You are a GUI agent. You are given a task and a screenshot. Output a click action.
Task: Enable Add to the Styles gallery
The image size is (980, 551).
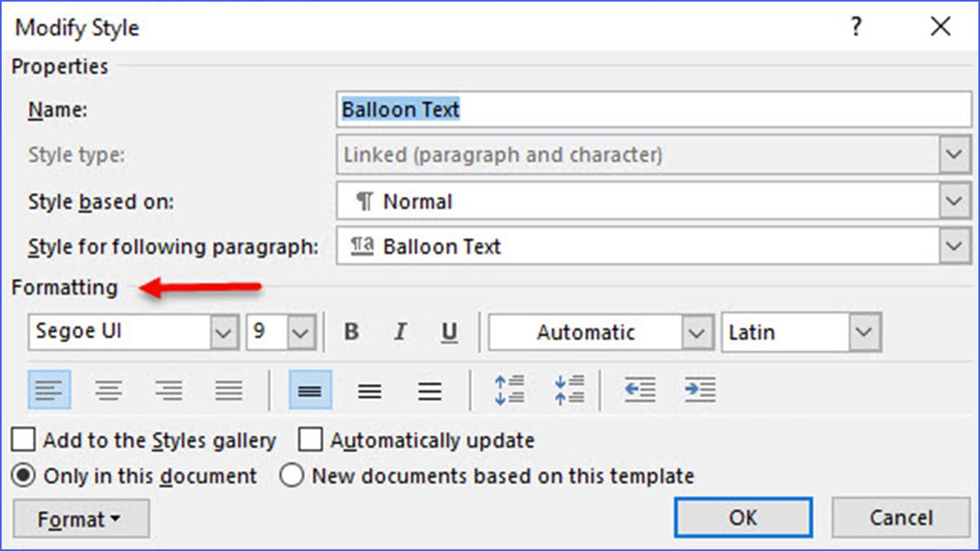pyautogui.click(x=23, y=440)
